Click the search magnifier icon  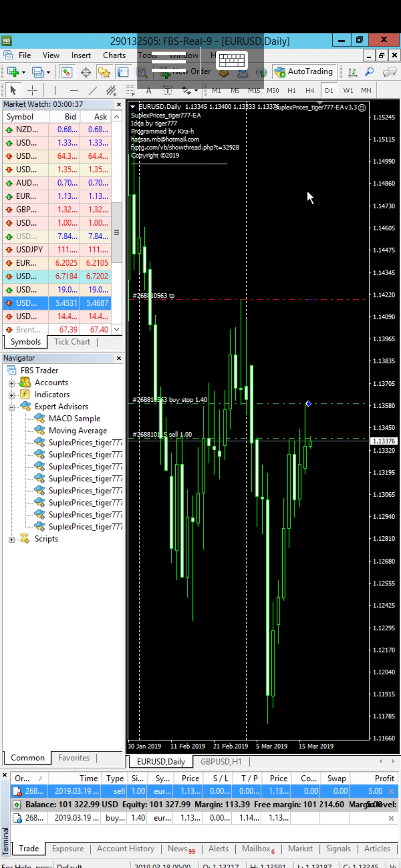(369, 72)
